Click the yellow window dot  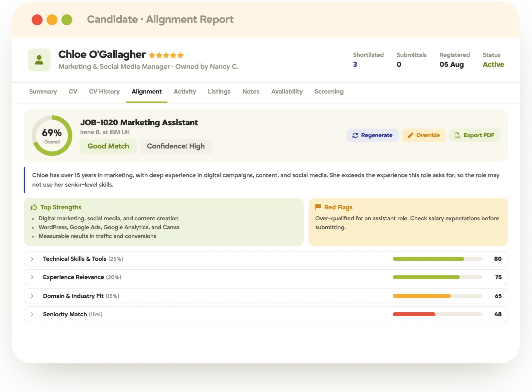click(52, 20)
